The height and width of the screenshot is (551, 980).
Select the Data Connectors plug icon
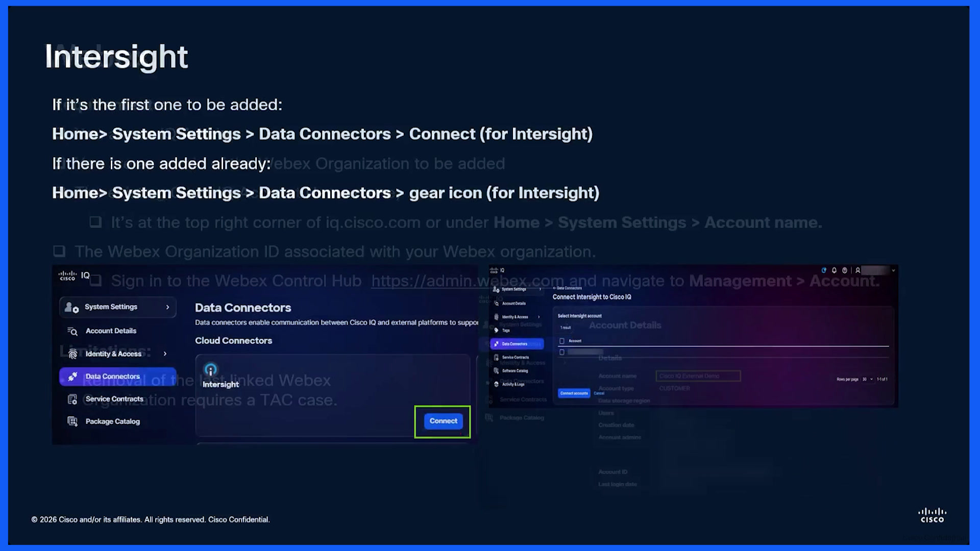(72, 377)
